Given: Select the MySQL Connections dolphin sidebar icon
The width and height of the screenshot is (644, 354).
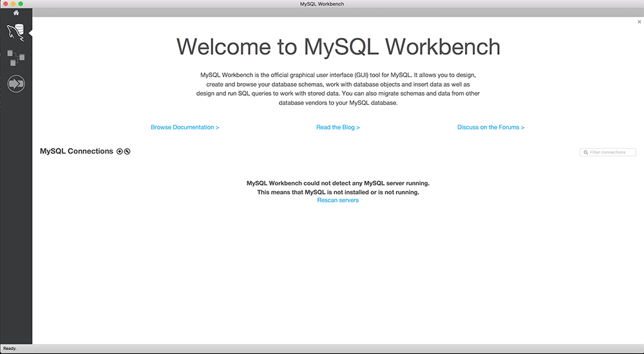Looking at the screenshot, I should click(15, 32).
